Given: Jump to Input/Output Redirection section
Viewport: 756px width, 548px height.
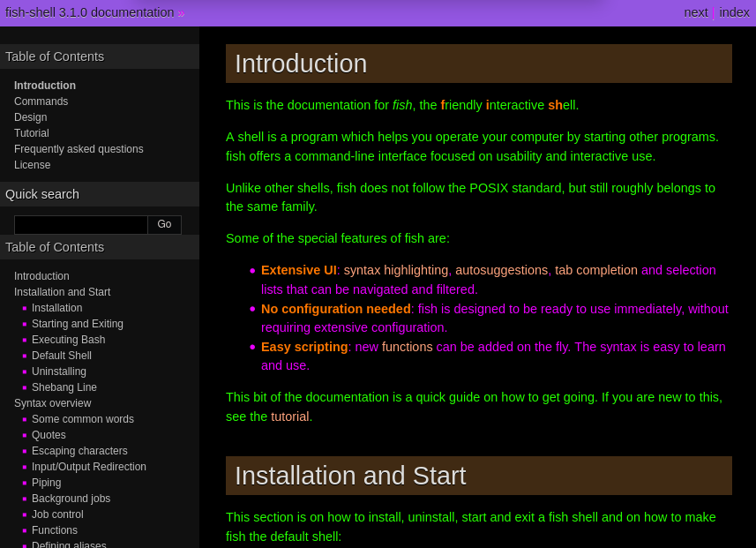Looking at the screenshot, I should click(x=89, y=467).
